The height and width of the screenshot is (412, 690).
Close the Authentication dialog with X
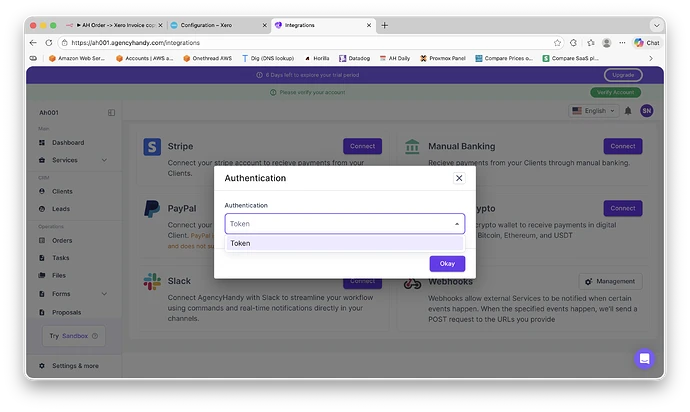tap(459, 178)
